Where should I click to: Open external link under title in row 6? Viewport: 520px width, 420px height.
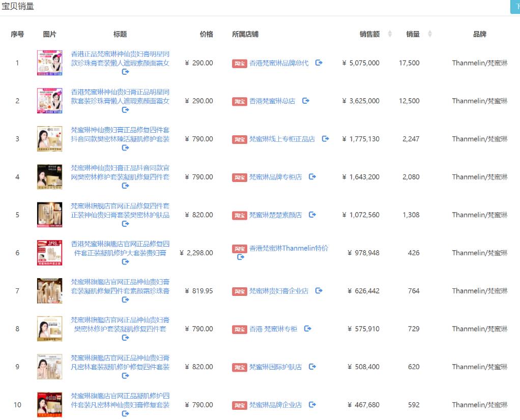click(x=125, y=261)
